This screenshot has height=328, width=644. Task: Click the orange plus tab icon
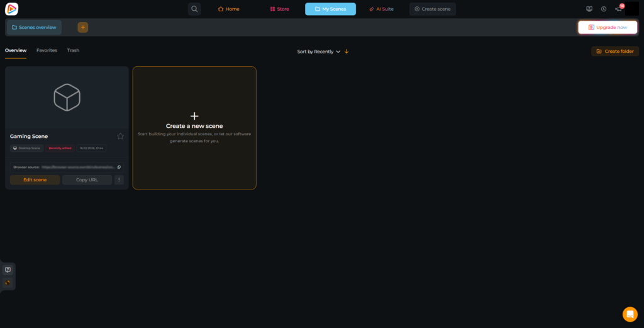[83, 27]
